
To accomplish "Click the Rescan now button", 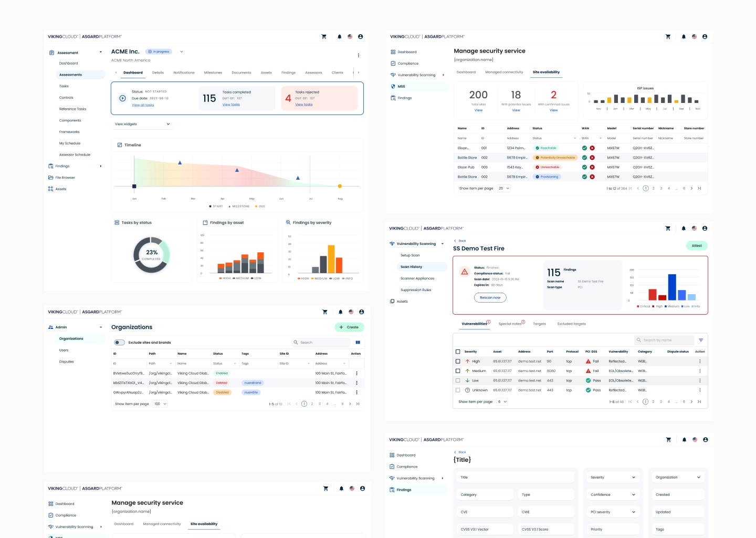I will [490, 297].
